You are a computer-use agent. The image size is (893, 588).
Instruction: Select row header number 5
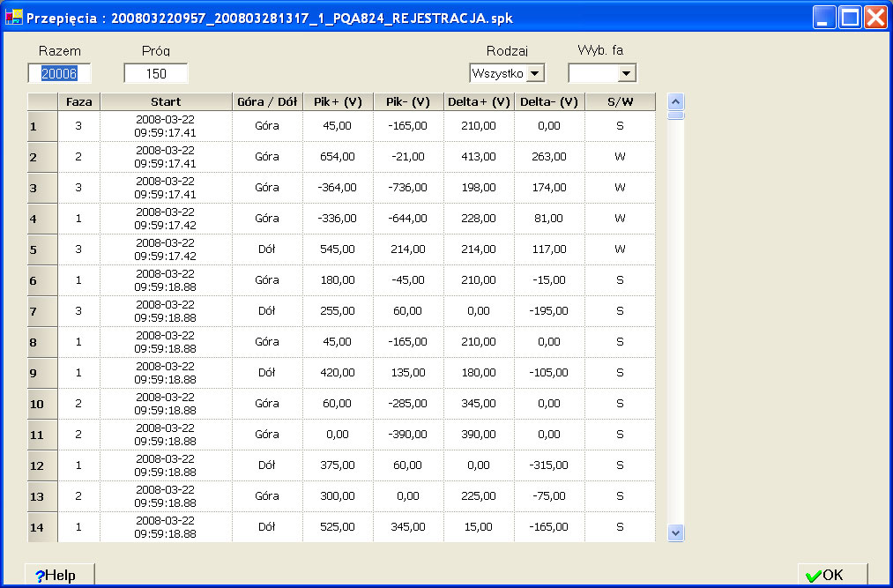click(42, 249)
